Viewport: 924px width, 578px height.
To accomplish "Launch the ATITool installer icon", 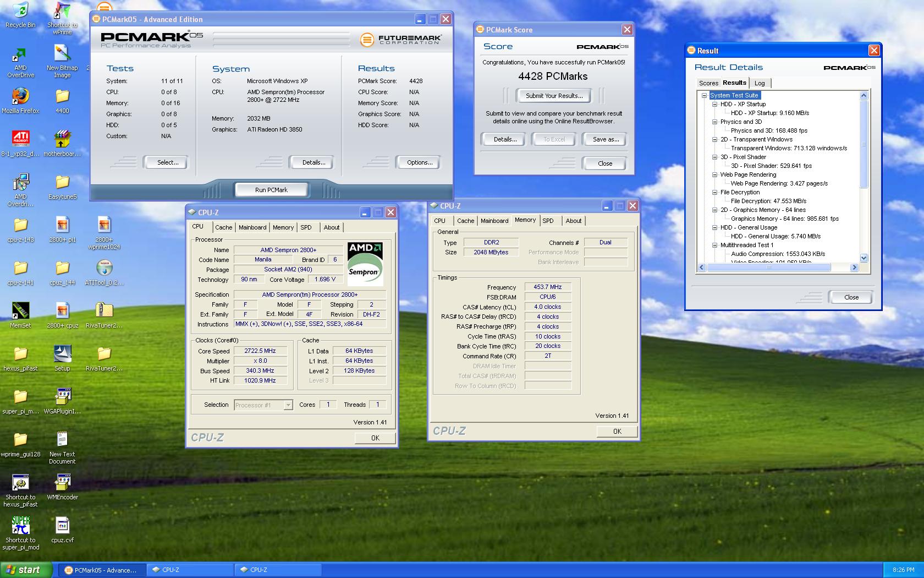I will click(104, 272).
